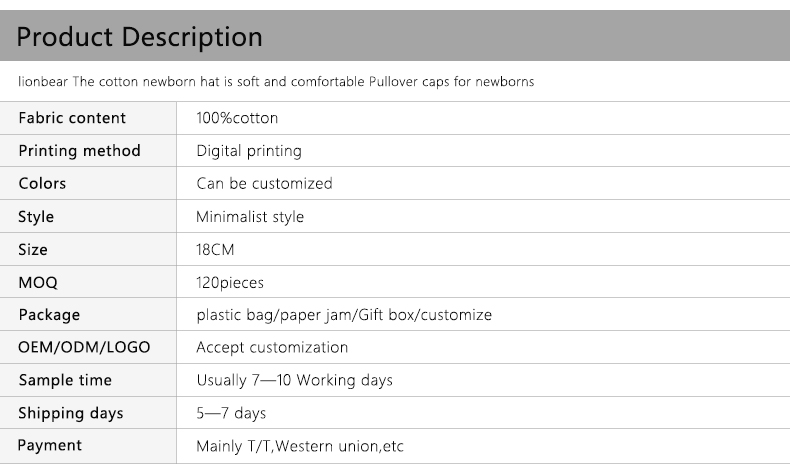Click the 100%cotton value
The height and width of the screenshot is (476, 790).
237,118
